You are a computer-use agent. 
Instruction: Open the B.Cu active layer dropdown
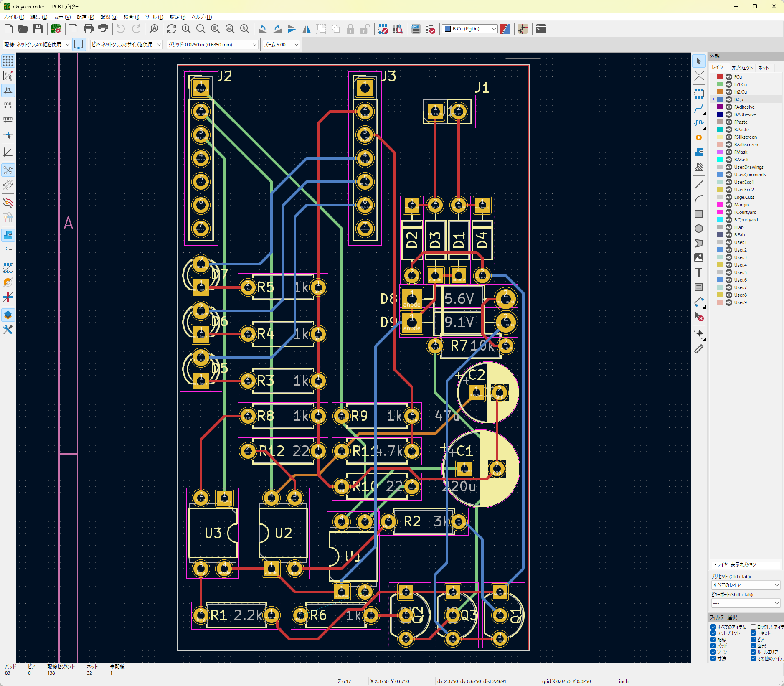470,29
